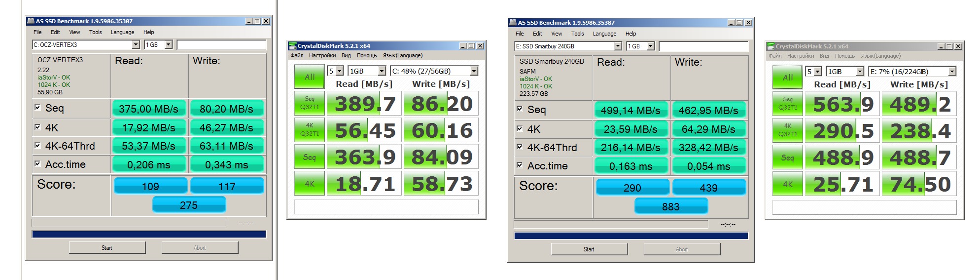Open 1GiB size dropdown in E: CrystalDiskMark window

[x=845, y=72]
